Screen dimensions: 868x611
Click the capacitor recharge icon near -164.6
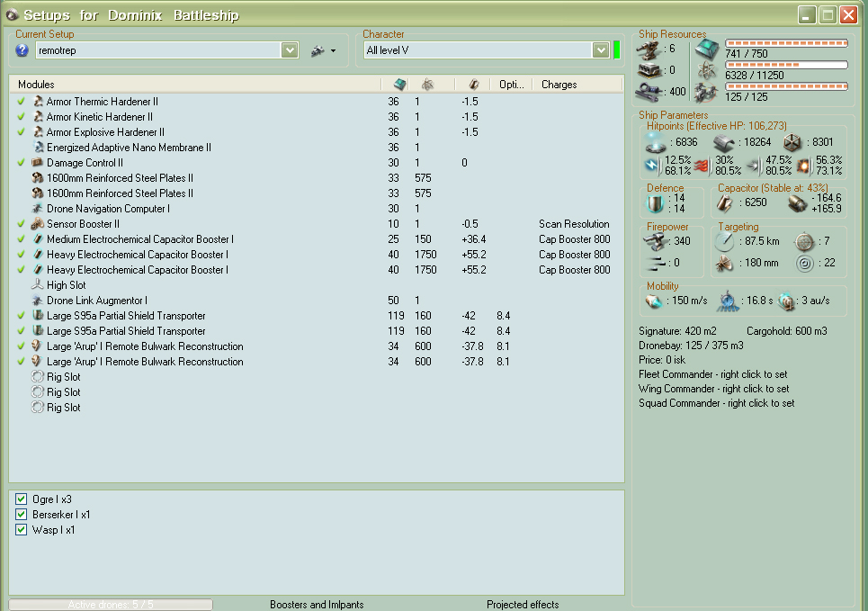pyautogui.click(x=797, y=204)
